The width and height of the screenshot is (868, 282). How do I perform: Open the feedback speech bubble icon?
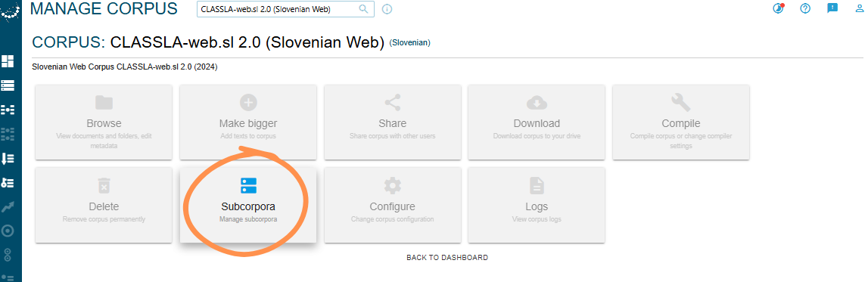pos(832,8)
